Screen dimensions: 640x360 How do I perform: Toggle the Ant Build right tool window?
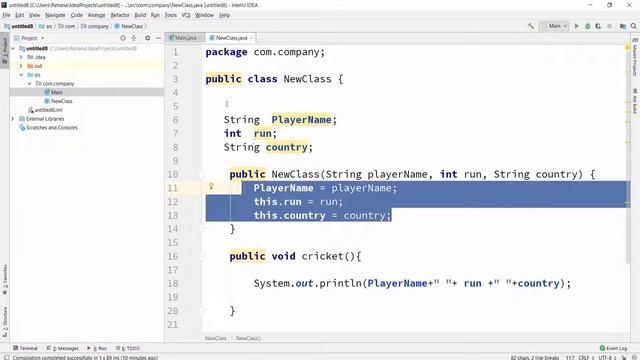635,101
